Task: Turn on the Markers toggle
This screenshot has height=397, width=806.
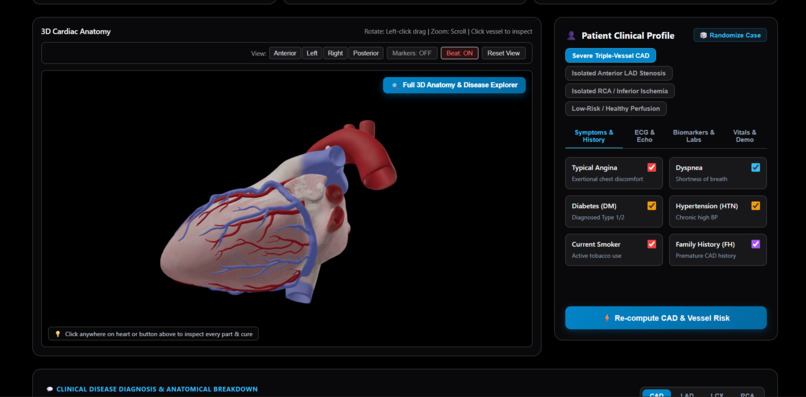Action: [x=412, y=53]
